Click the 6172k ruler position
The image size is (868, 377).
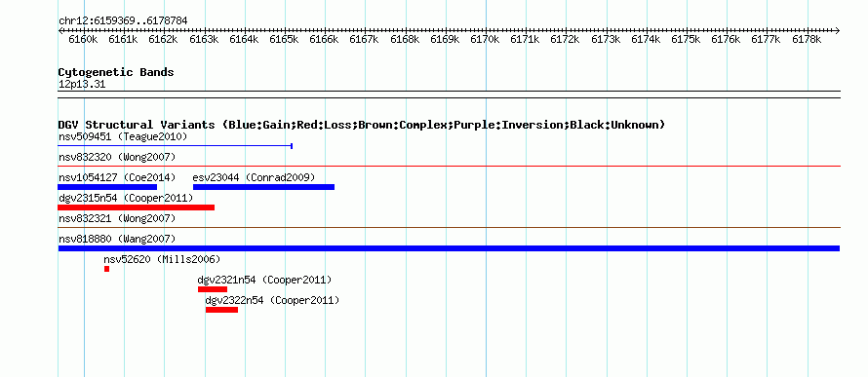[x=566, y=39]
